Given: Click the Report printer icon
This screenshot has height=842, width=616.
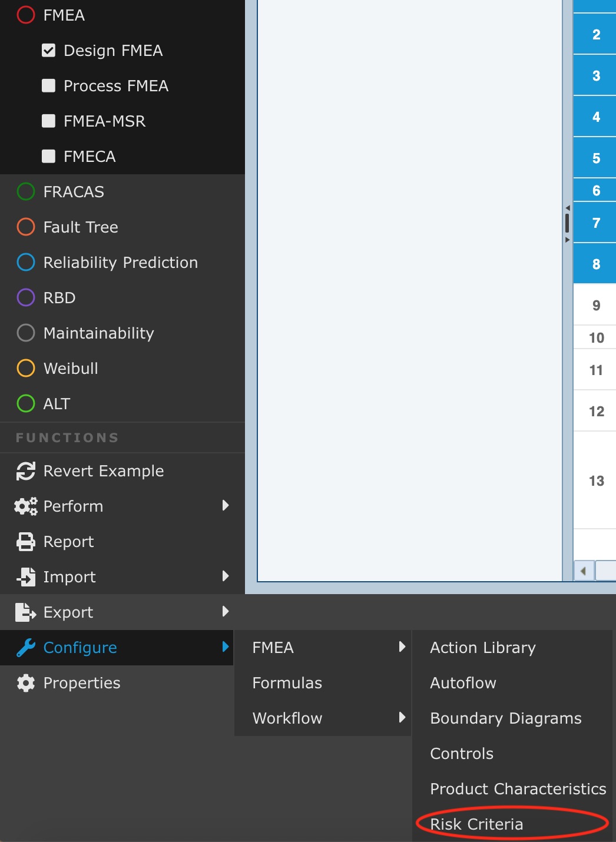Looking at the screenshot, I should pyautogui.click(x=26, y=542).
